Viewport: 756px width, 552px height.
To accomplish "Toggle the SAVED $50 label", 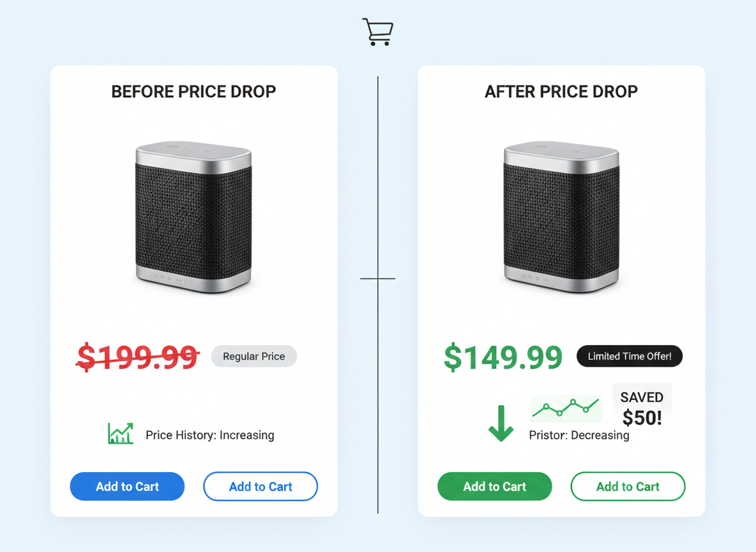I will click(642, 407).
